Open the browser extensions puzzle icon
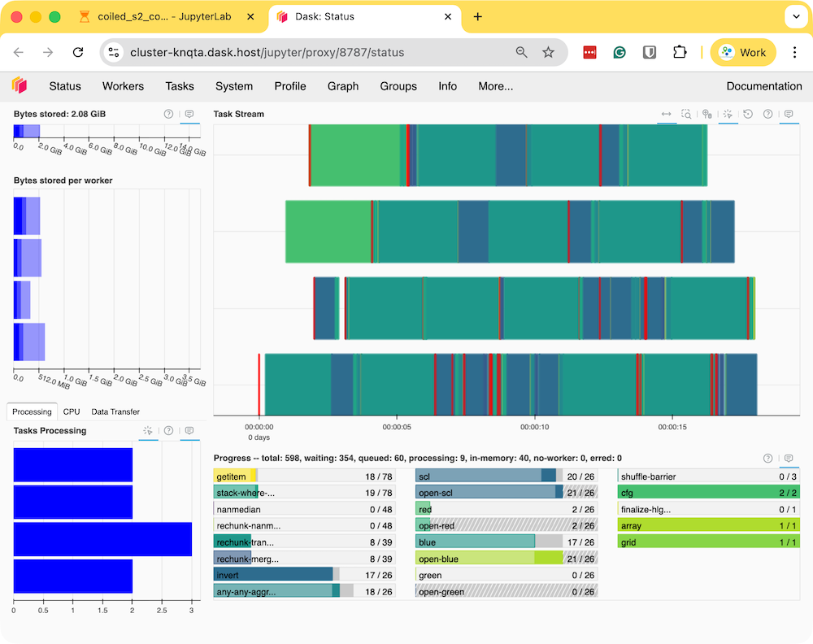 (x=680, y=52)
